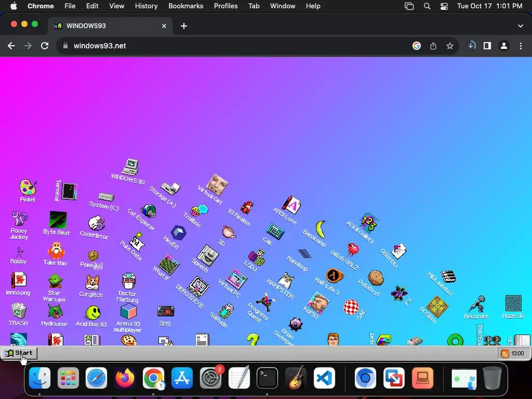532x399 pixels.
Task: Open the Solitude cards icon
Action: [x=225, y=311]
